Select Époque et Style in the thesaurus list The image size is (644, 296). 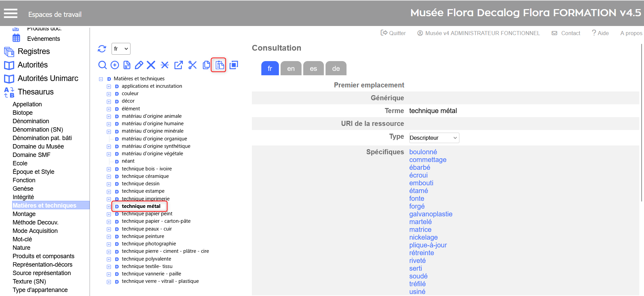click(33, 172)
